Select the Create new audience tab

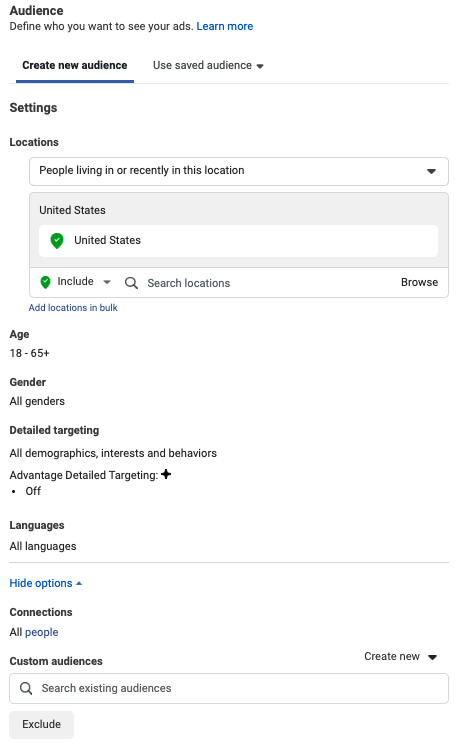point(75,66)
